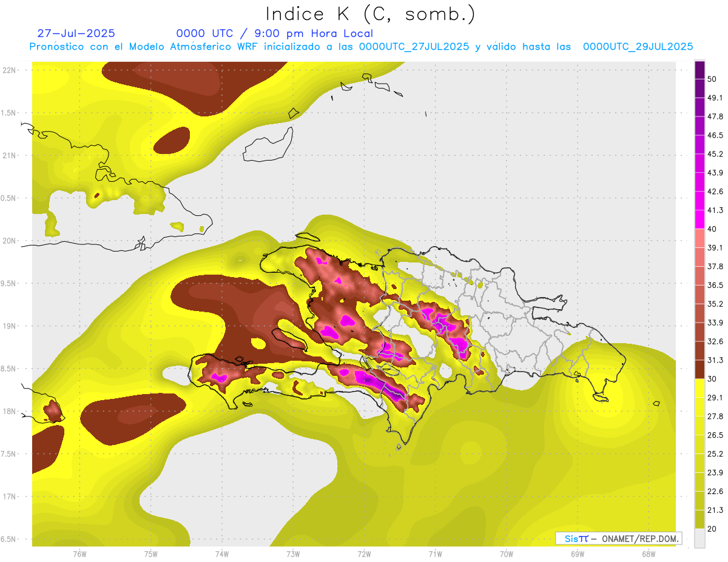728x562 pixels.
Task: Select the "69W" longitude label
Action: [x=577, y=554]
